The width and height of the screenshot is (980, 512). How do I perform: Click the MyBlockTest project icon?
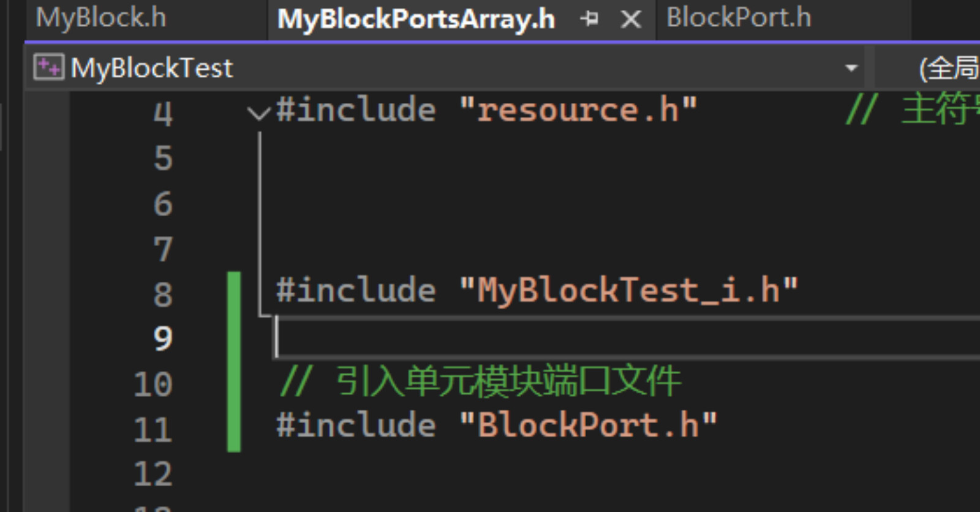pos(49,67)
